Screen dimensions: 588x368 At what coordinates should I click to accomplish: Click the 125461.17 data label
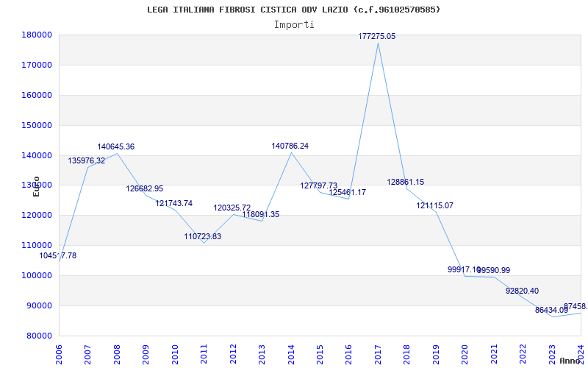[x=348, y=192]
